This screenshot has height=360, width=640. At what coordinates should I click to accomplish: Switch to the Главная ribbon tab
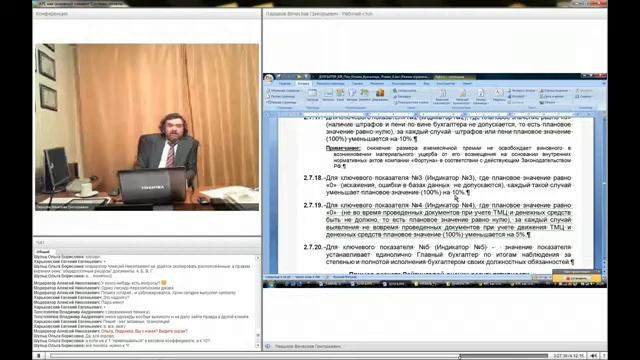[284, 84]
